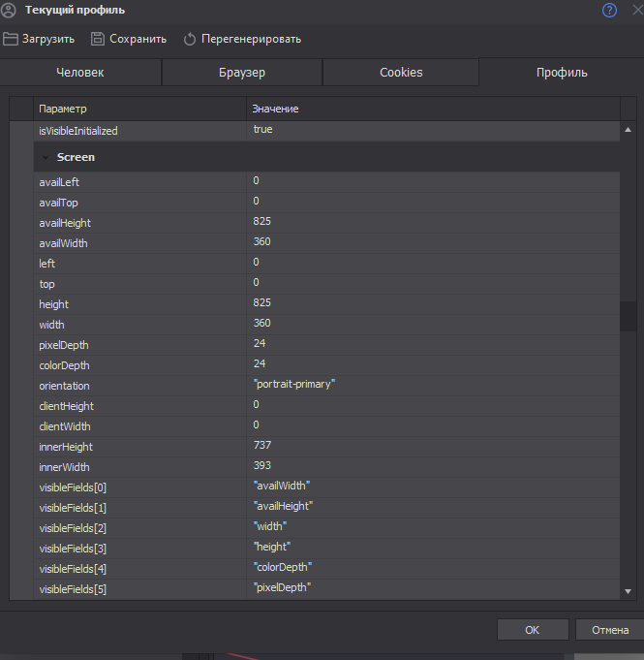Click the scrollbar down arrow
This screenshot has width=644, height=660.
pos(628,591)
